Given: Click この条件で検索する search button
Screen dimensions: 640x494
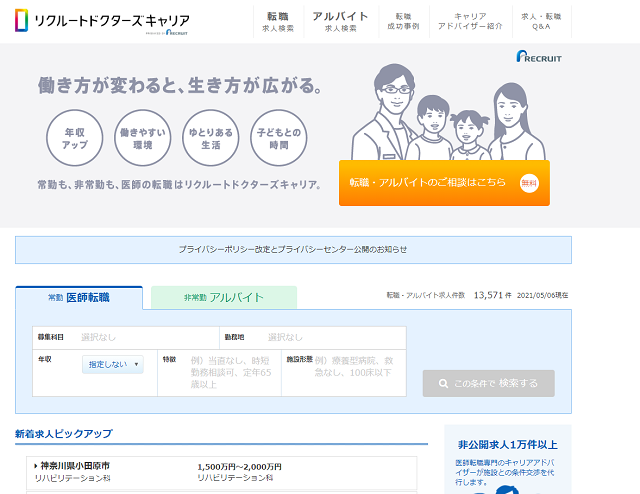Looking at the screenshot, I should coord(489,383).
